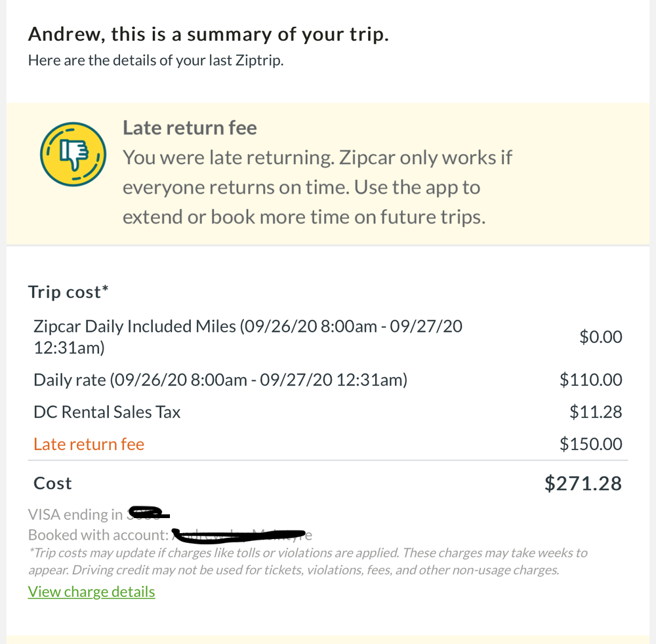656x644 pixels.
Task: Click the $271.28 total cost amount
Action: tap(583, 483)
